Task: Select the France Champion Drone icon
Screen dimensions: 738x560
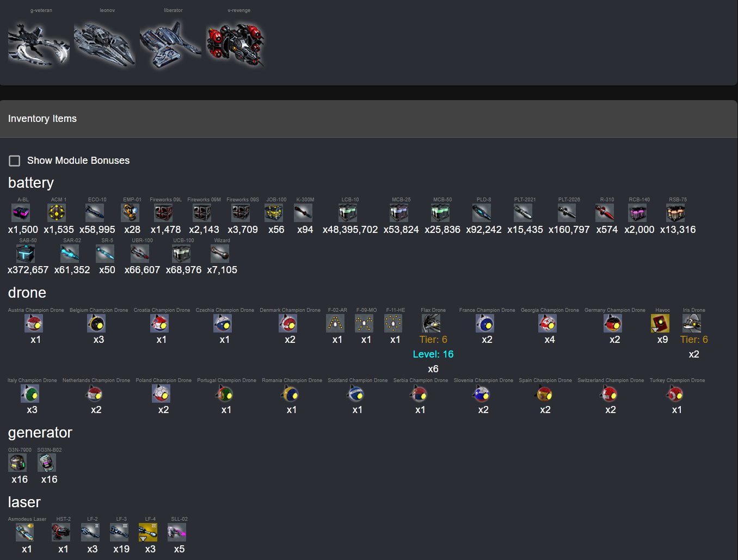Action: (x=485, y=323)
